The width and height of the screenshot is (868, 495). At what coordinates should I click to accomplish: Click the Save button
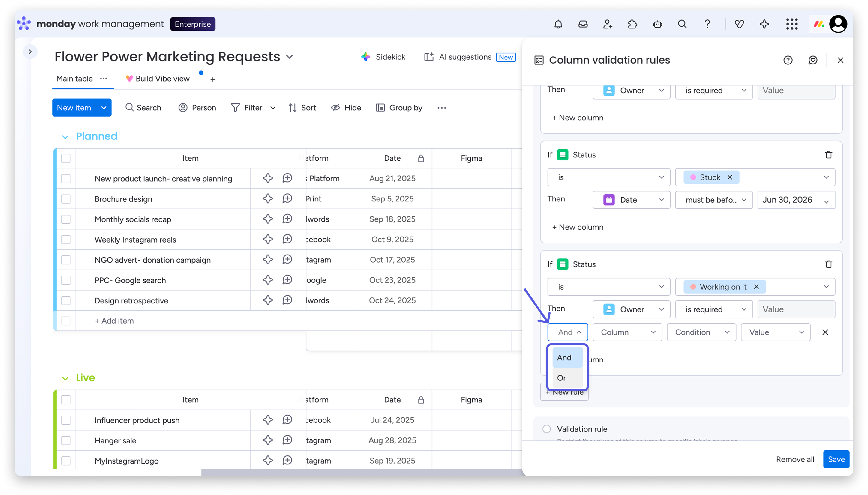pos(836,459)
